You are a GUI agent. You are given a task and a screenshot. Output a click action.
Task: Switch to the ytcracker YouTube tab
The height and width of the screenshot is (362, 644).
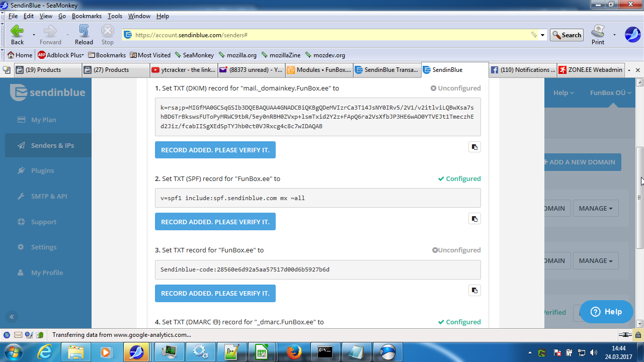(x=184, y=70)
